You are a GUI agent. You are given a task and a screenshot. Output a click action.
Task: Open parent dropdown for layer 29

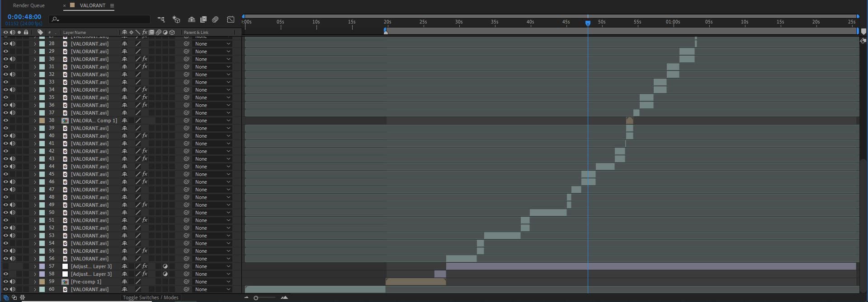coord(212,51)
